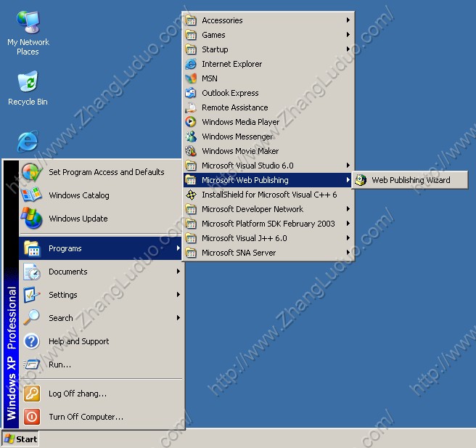
Task: Expand Microsoft Developer Network submenu arrow
Action: point(348,209)
